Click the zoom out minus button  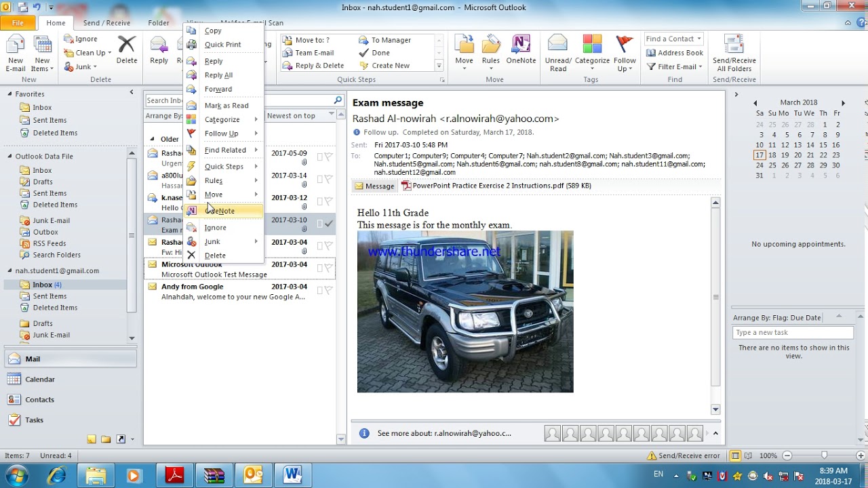787,455
